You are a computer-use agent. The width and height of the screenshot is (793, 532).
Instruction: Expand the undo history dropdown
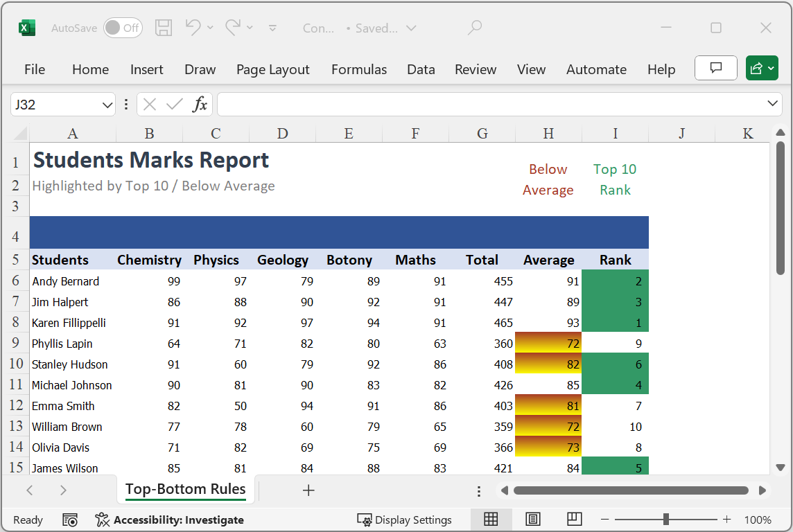tap(211, 28)
